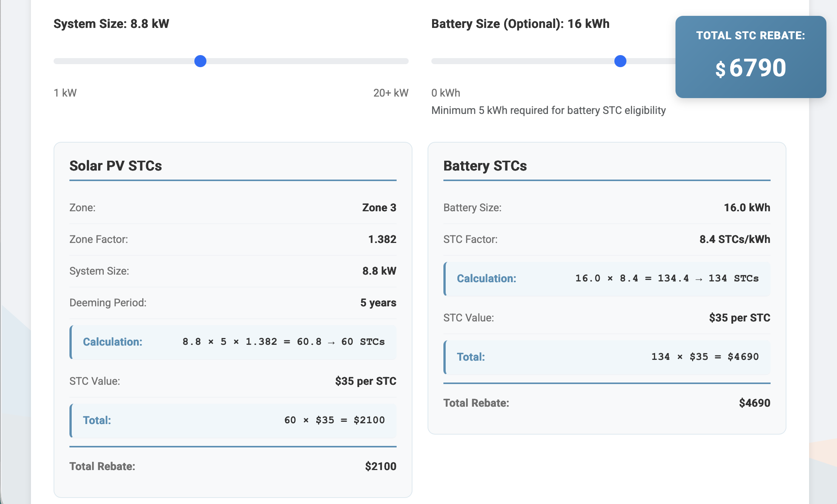Click the Battery card Total: label
Screen dimensions: 837x504
click(471, 357)
